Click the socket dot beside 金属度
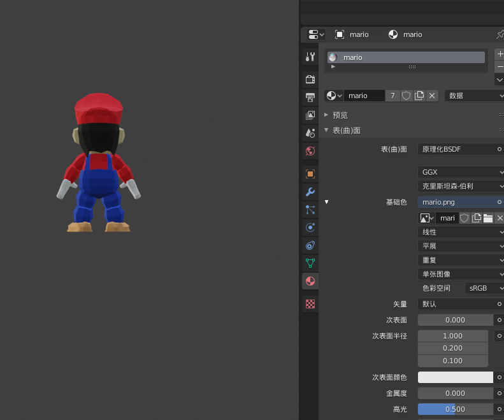The image size is (504, 420). tap(499, 393)
